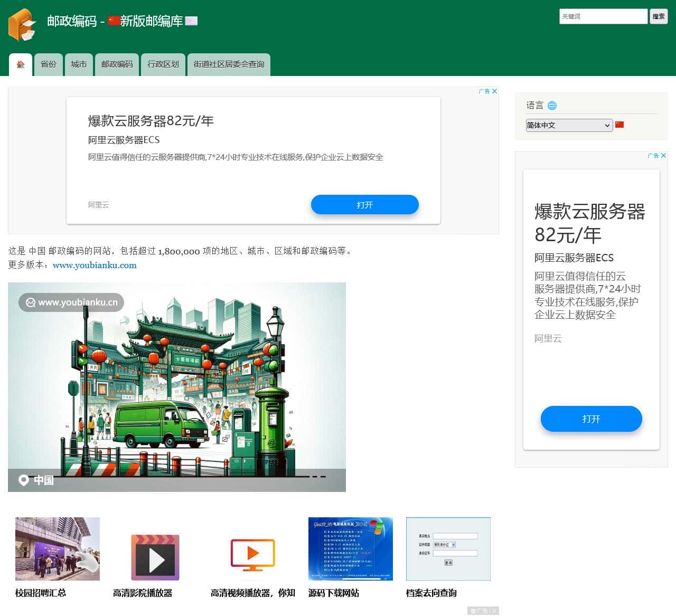This screenshot has width=676, height=616.
Task: Click the orange mailbox site logo
Action: click(22, 25)
